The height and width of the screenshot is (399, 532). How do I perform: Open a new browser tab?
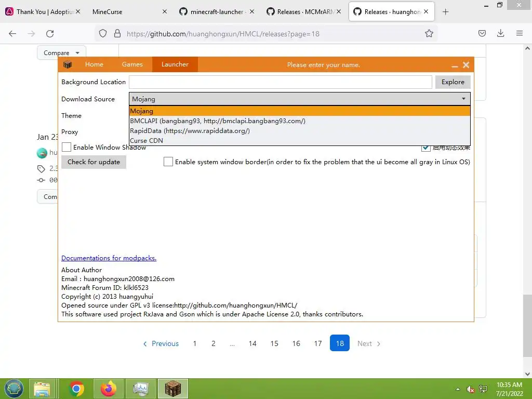pos(445,12)
